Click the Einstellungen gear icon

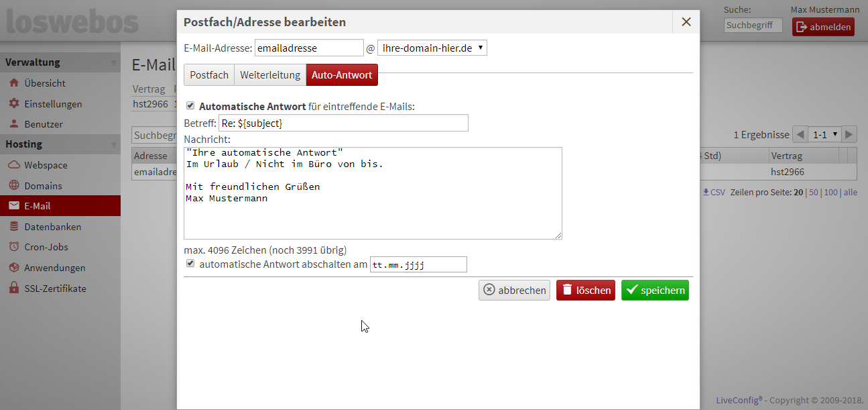13,104
